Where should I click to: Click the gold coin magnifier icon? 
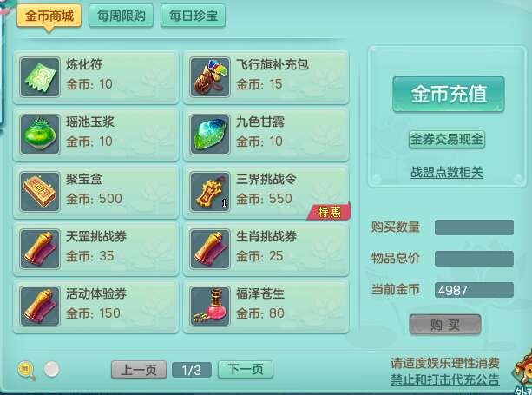tap(27, 371)
